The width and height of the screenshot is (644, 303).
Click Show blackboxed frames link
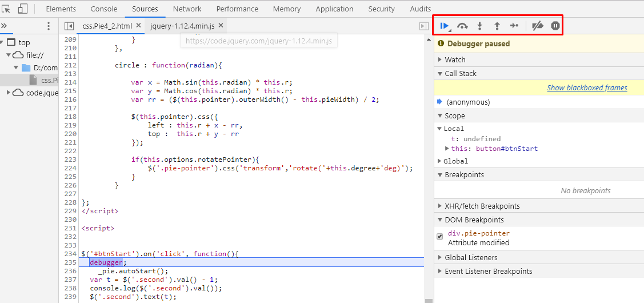pyautogui.click(x=587, y=87)
